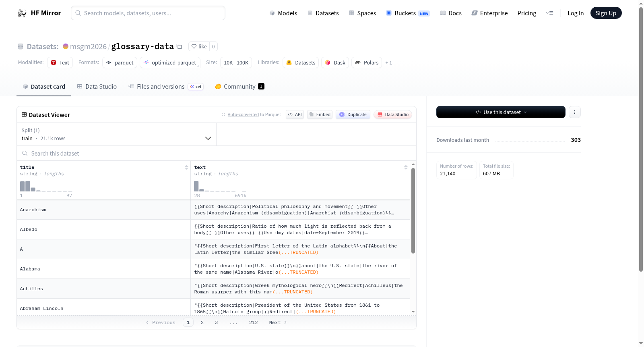Show the +1 more libraries
644x347 pixels.
[x=388, y=62]
